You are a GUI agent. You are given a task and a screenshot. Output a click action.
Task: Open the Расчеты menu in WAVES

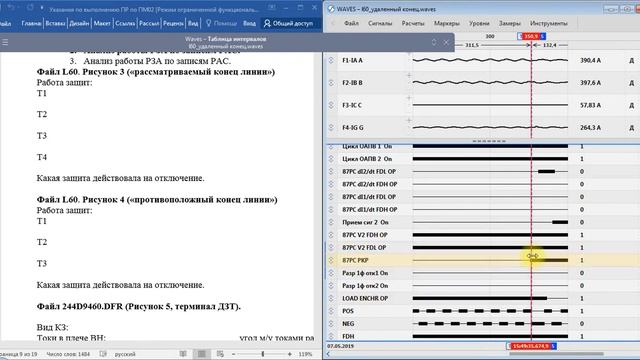413,23
